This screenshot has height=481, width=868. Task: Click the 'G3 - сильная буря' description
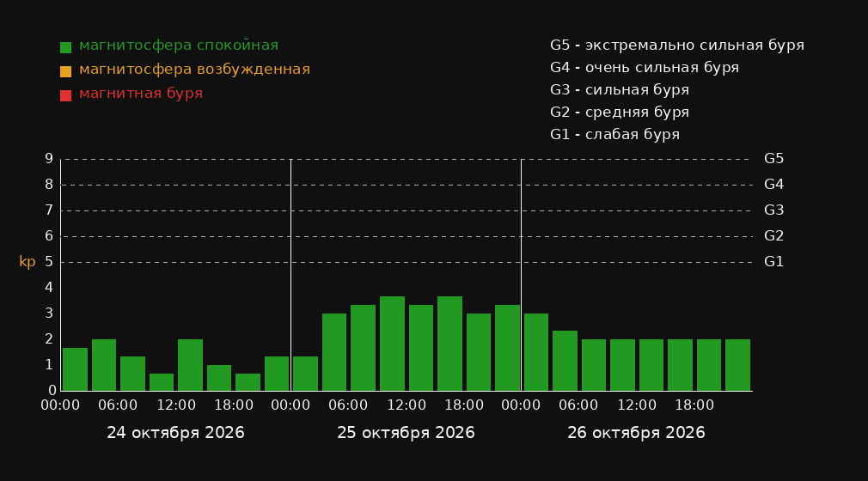tap(620, 89)
